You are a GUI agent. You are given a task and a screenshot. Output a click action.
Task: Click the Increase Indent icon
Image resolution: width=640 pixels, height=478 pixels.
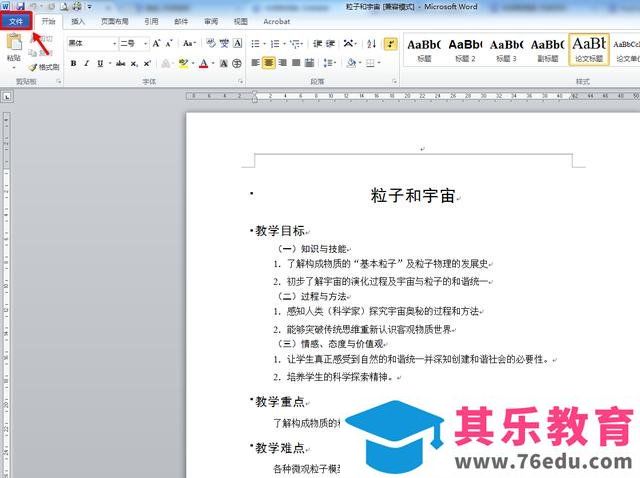click(330, 43)
